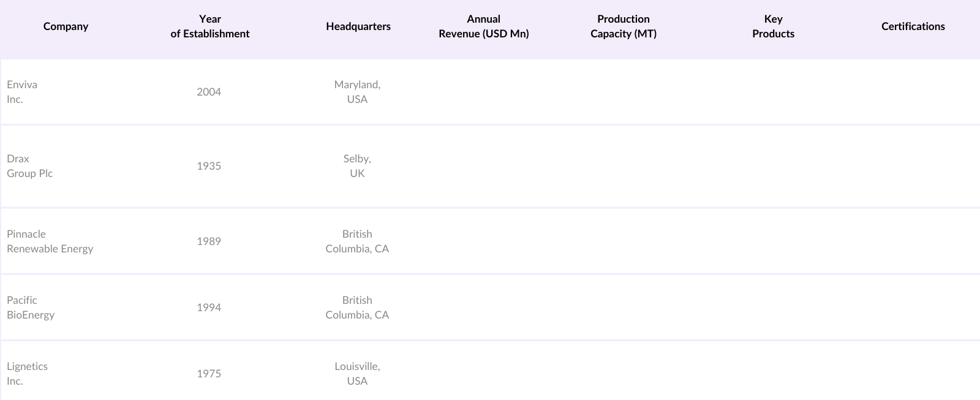This screenshot has width=980, height=400.
Task: Select the Louisville, USA headquarters cell
Action: (x=357, y=374)
